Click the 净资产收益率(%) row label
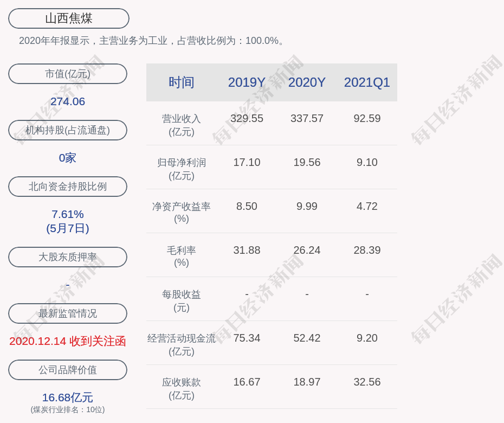The image size is (504, 423). click(x=182, y=213)
